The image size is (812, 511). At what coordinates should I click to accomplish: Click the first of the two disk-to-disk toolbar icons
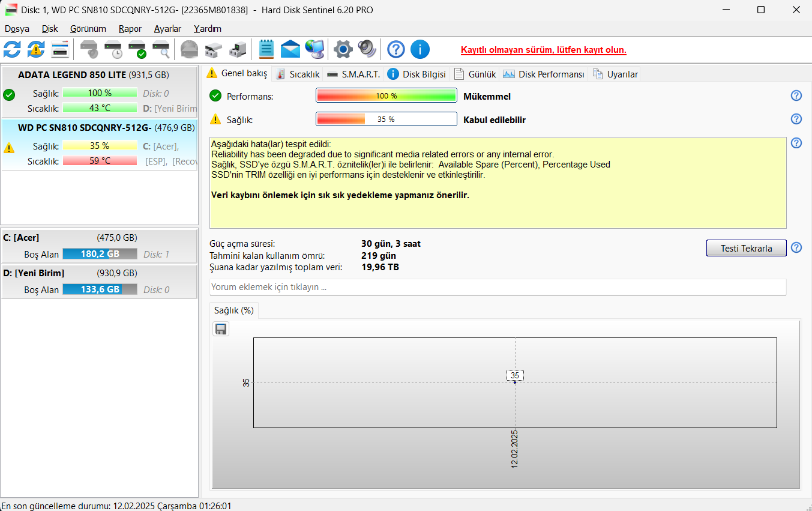click(213, 49)
